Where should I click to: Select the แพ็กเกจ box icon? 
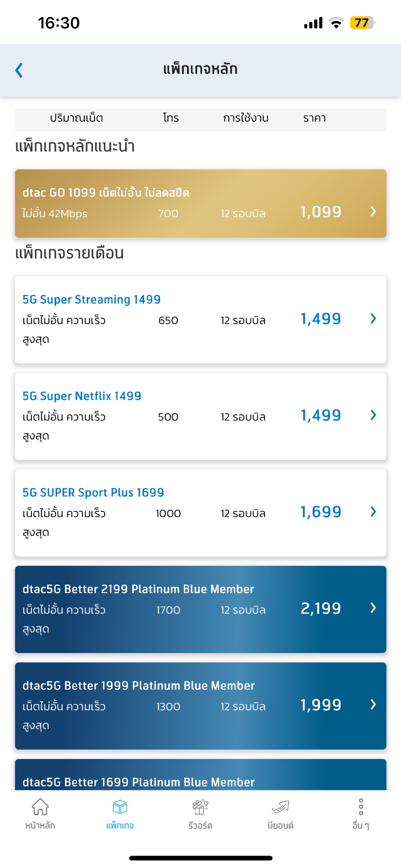pyautogui.click(x=120, y=807)
